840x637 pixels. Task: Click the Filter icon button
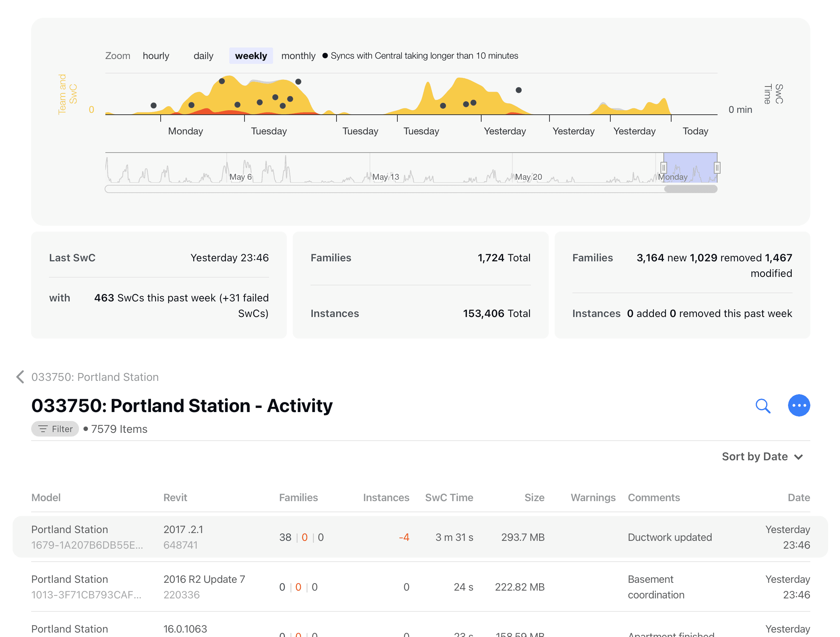(x=55, y=429)
